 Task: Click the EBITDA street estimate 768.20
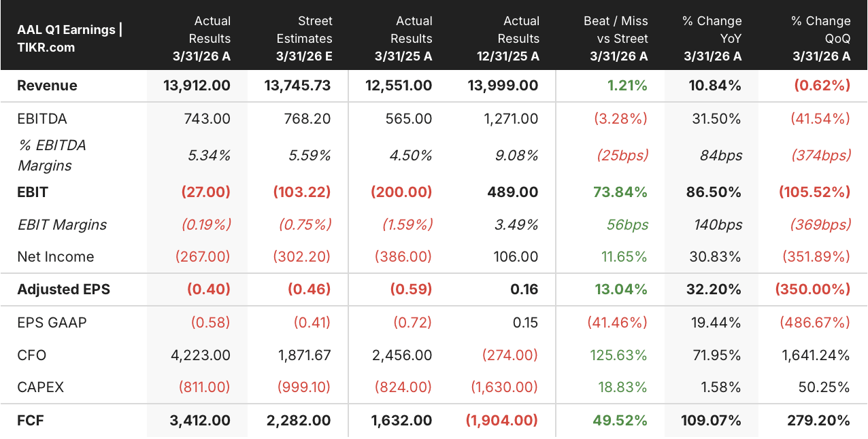pyautogui.click(x=308, y=119)
